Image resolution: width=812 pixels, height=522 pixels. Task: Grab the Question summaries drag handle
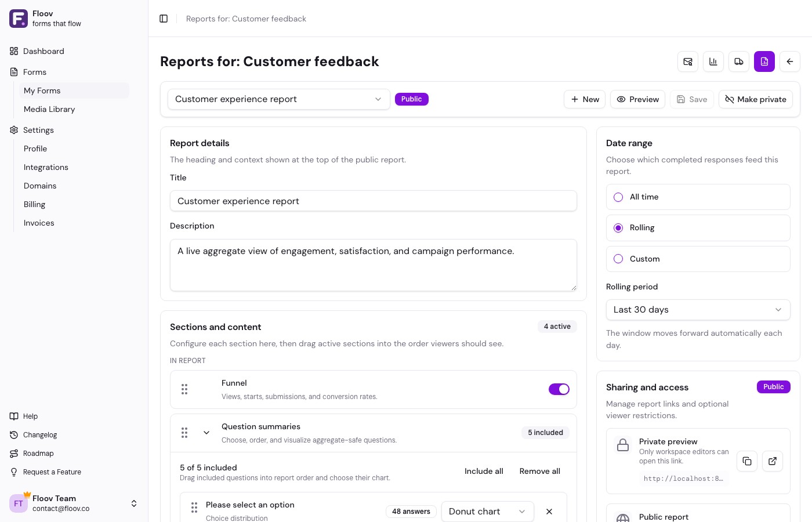pyautogui.click(x=184, y=433)
